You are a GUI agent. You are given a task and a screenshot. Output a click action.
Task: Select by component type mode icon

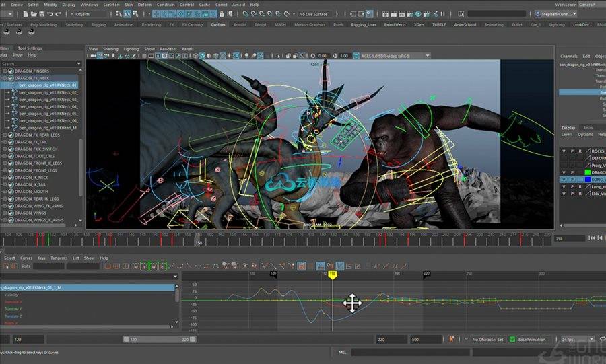coord(135,14)
